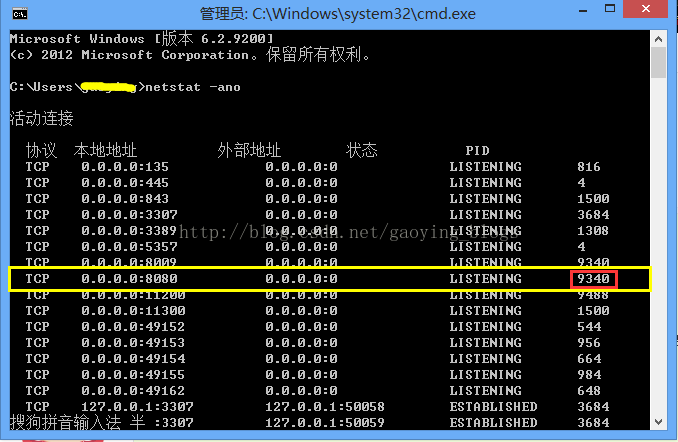This screenshot has height=442, width=678.
Task: Click PID 3684 in the 0.0.0.0:3307 row
Action: point(593,215)
